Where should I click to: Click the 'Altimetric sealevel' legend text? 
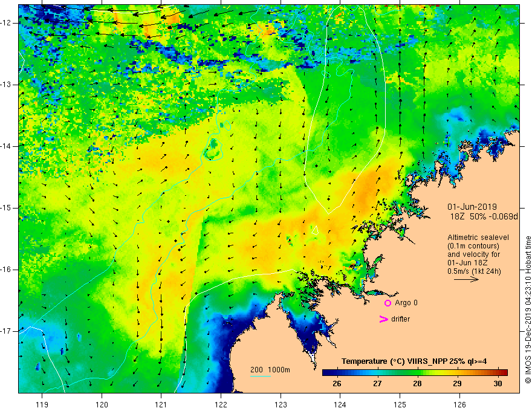coord(478,238)
